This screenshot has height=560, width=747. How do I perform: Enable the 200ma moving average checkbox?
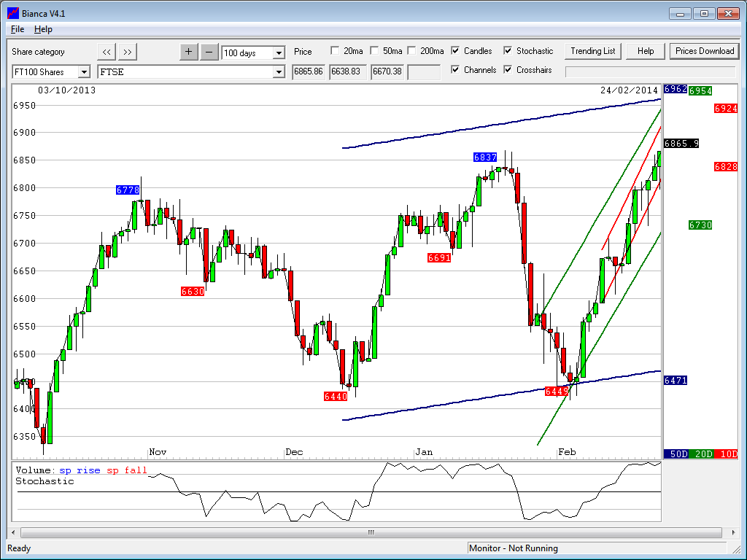pyautogui.click(x=411, y=51)
